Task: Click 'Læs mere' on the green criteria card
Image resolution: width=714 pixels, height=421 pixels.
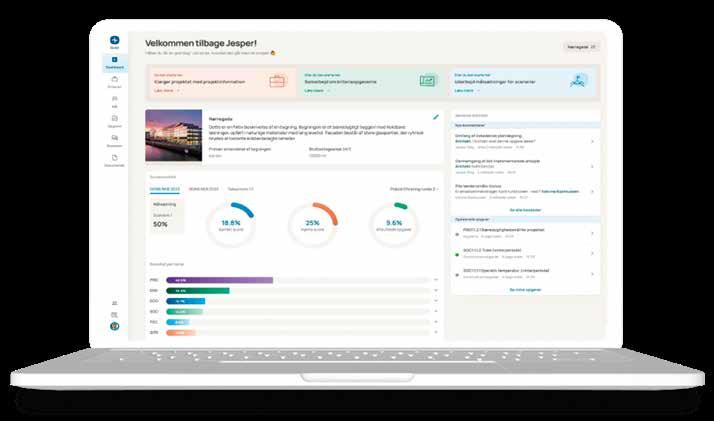Action: tap(316, 91)
